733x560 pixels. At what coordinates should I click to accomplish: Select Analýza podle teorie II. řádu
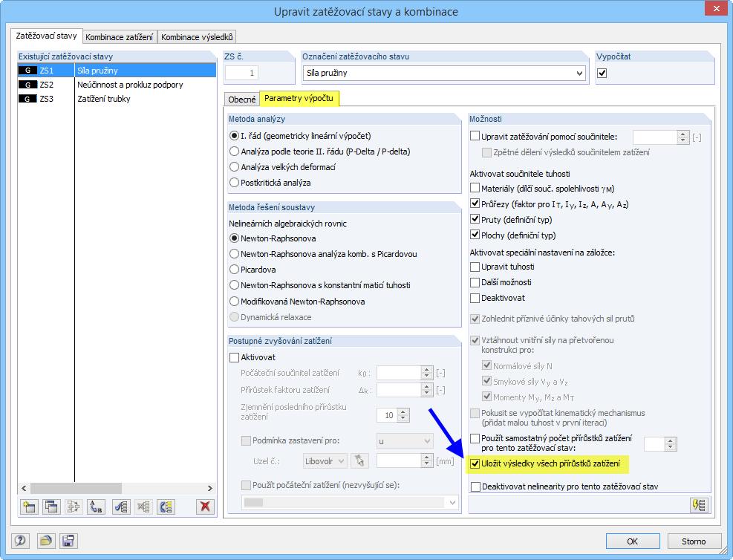234,152
